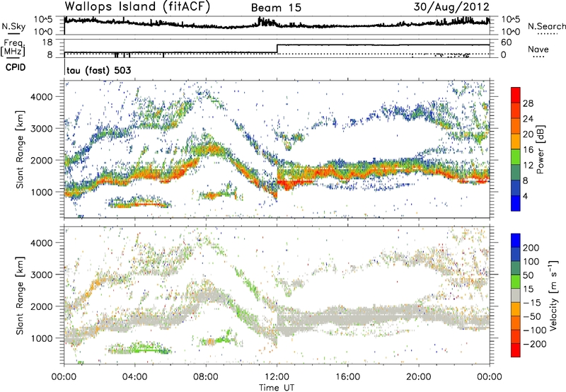Pick the gray ±15 segment of the velocity color bar
Viewport: 566px width, 392px height.
(516, 295)
